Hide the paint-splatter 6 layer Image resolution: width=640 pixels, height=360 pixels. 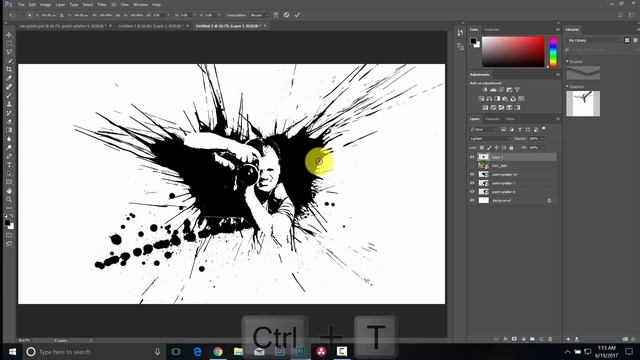pos(472,192)
